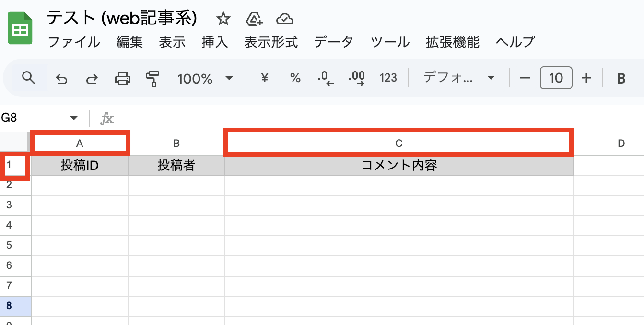The height and width of the screenshot is (325, 644).
Task: Check the cloud save status icon
Action: tap(285, 19)
